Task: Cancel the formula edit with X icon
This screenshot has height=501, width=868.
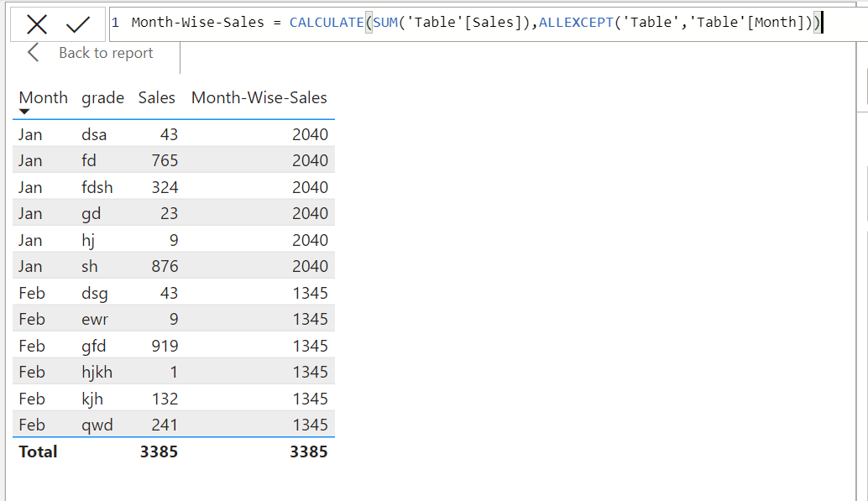Action: [37, 24]
